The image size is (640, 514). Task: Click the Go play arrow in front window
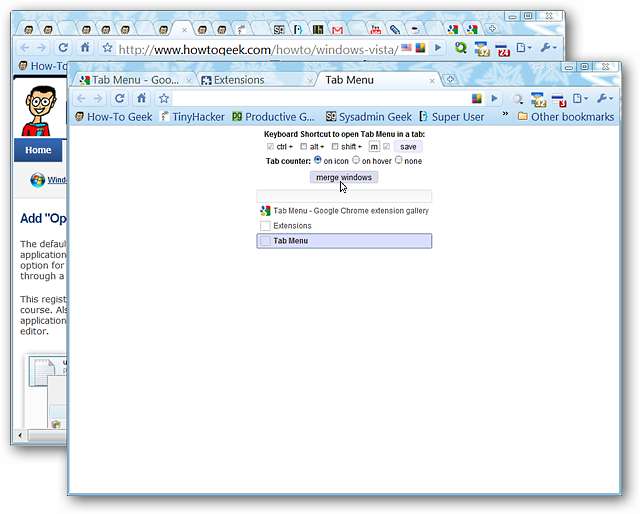494,98
